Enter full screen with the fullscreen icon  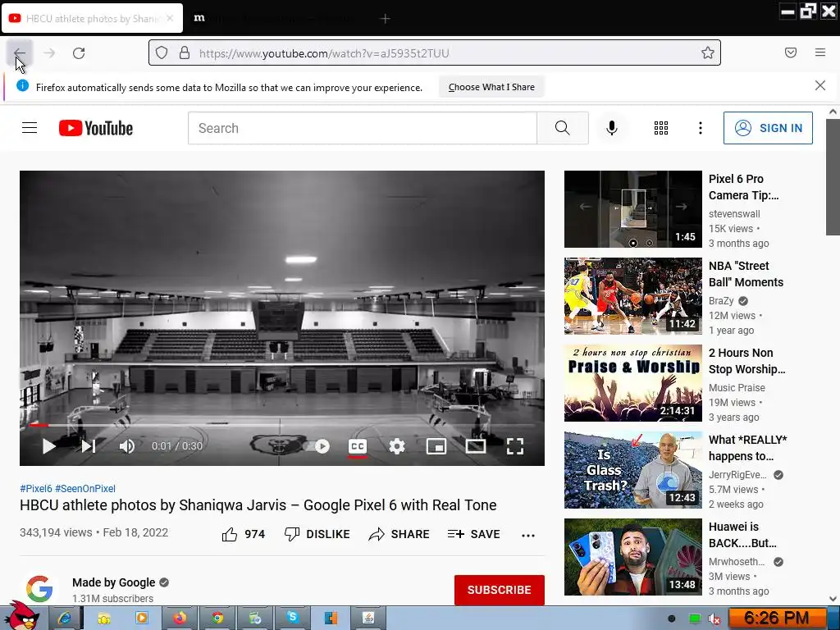[x=515, y=446]
